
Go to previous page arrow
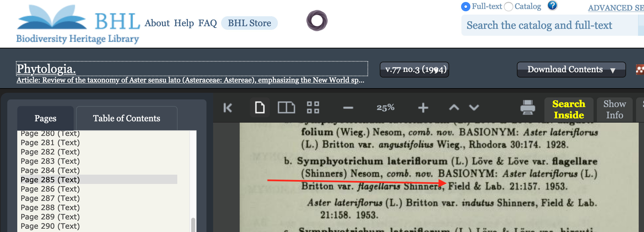[x=454, y=107]
